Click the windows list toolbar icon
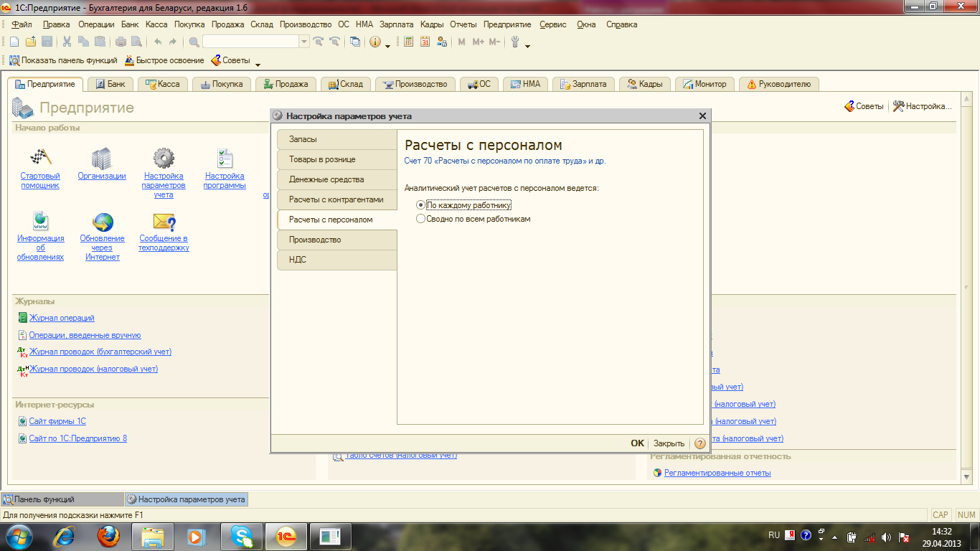 pos(355,42)
